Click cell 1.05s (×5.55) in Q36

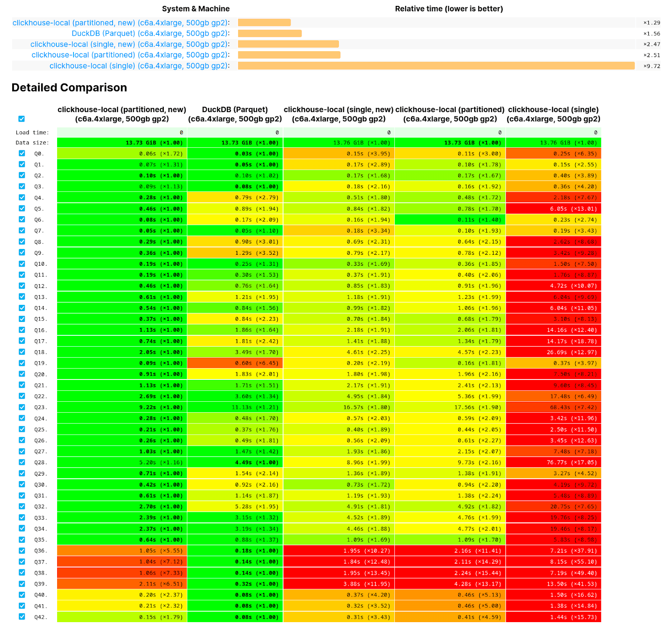tap(122, 550)
